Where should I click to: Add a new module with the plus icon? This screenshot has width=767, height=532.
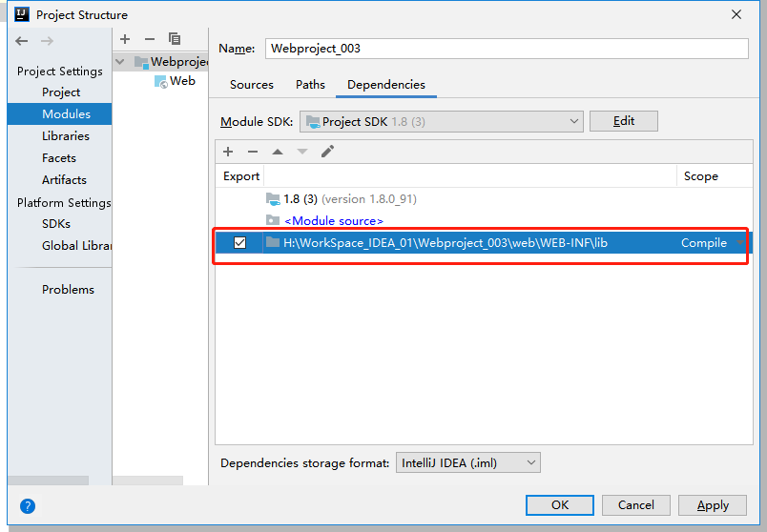click(125, 39)
